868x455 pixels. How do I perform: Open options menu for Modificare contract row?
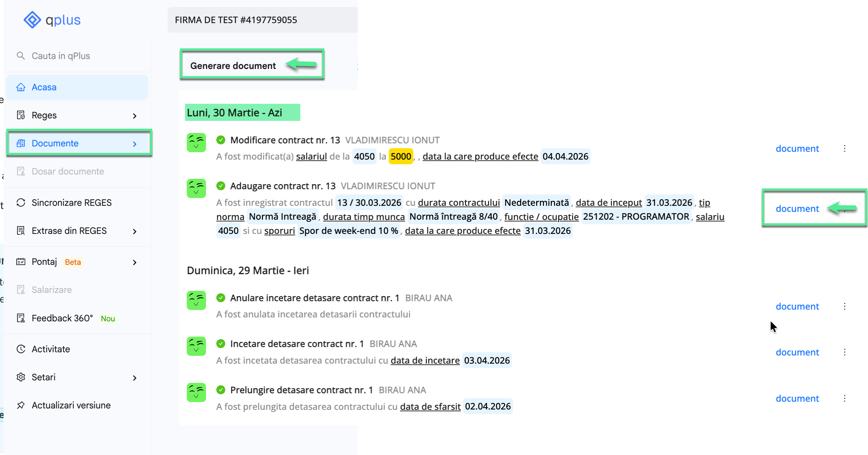(845, 149)
